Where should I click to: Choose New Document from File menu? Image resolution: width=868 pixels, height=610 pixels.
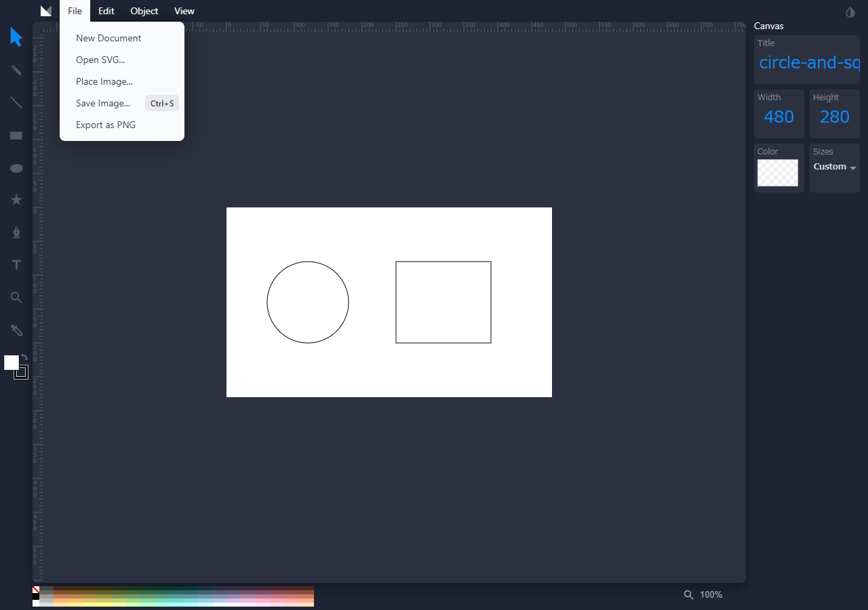point(122,38)
